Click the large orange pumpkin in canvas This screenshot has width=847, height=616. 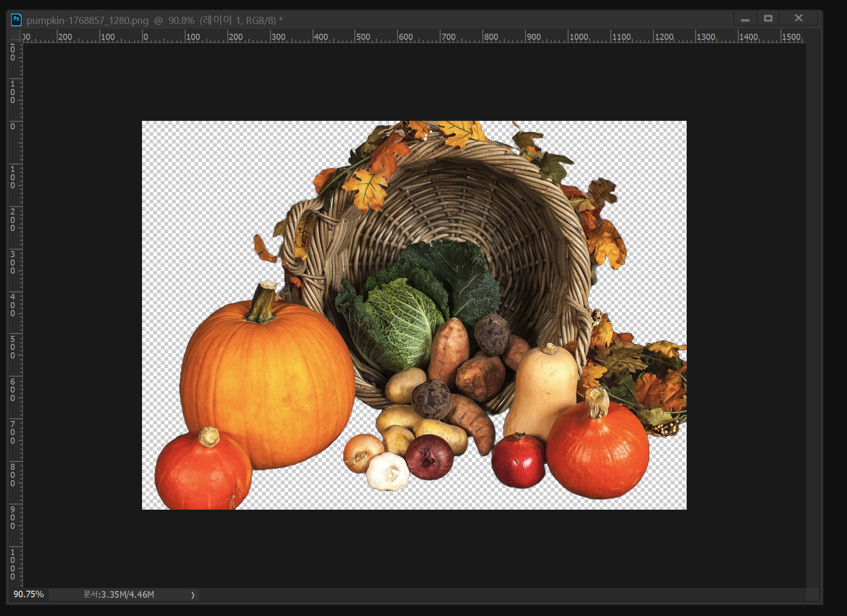tap(267, 379)
